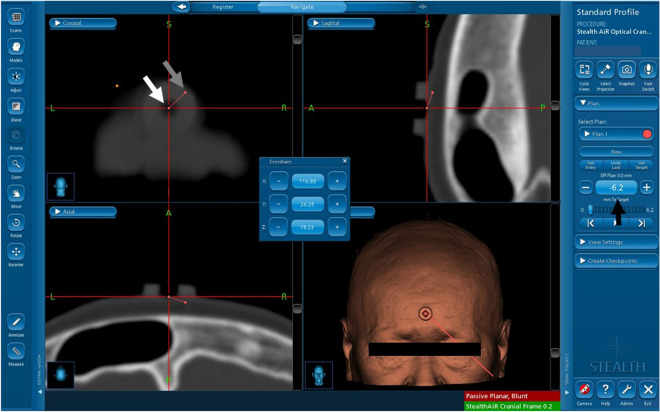Viewport: 660px width, 412px height.
Task: Toggle the Foot Switch control
Action: (x=646, y=69)
